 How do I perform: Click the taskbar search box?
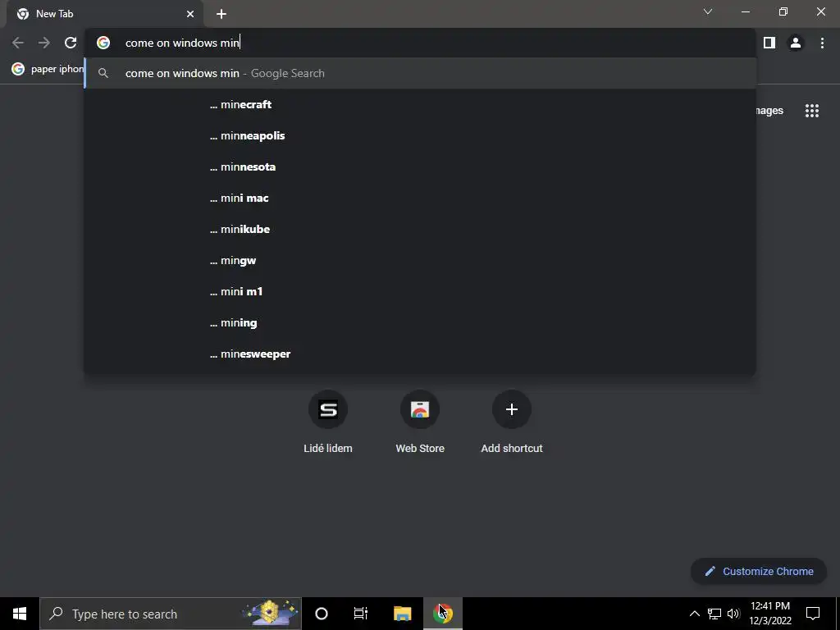point(171,614)
